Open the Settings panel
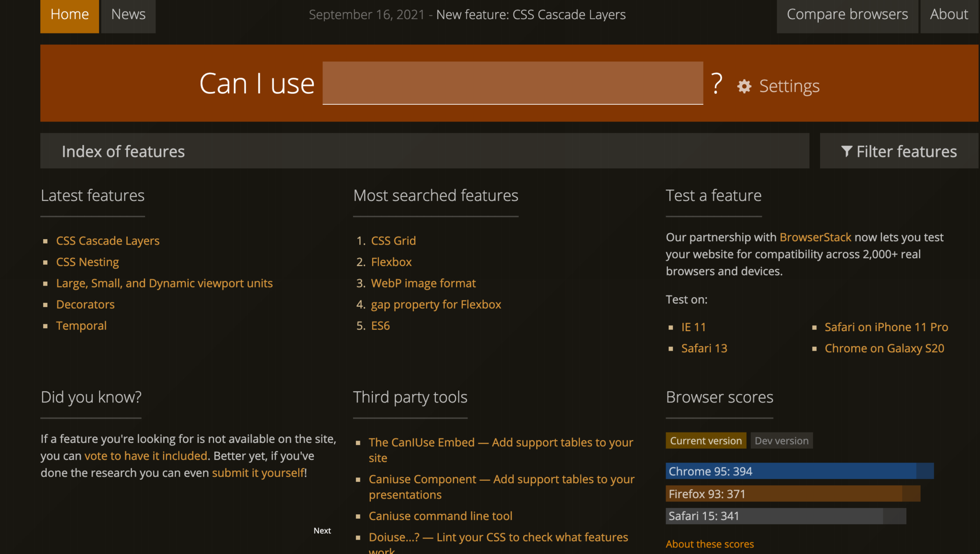This screenshot has width=980, height=554. (x=789, y=87)
